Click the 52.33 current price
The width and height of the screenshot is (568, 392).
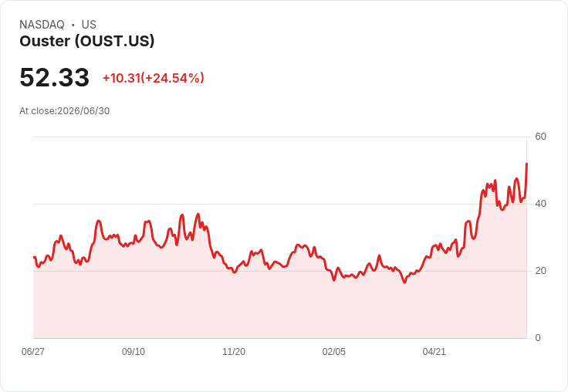54,77
